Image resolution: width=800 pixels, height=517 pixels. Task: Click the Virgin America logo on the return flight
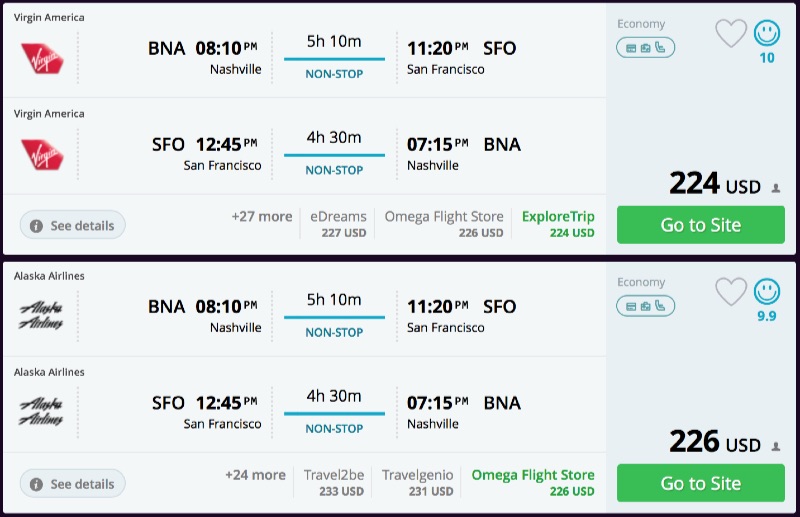42,154
